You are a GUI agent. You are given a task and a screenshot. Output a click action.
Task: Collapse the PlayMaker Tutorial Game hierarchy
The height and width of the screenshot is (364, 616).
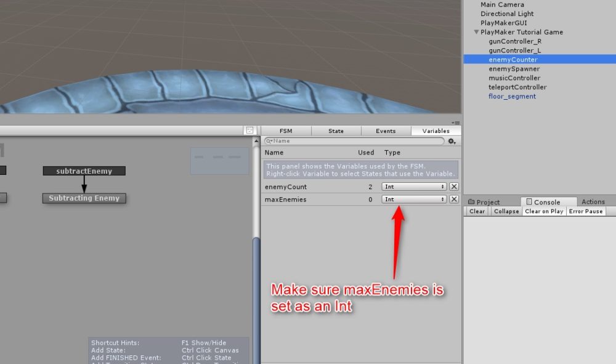click(476, 32)
